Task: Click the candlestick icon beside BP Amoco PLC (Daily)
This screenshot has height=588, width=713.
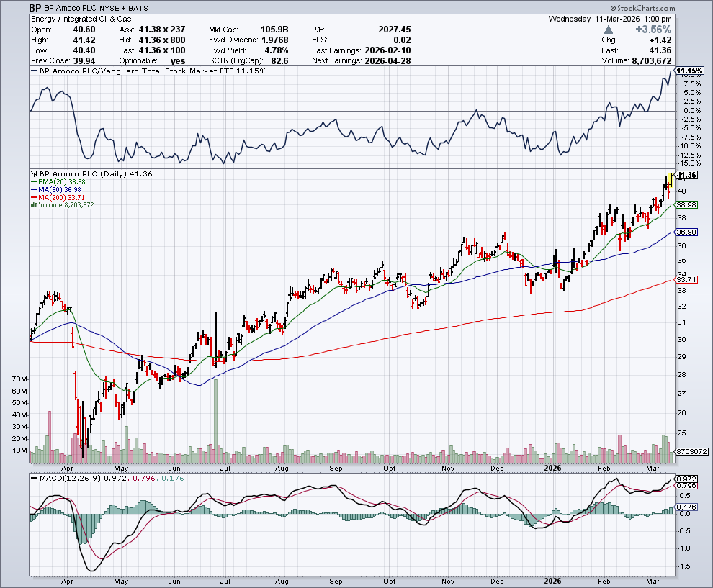Action: pos(33,174)
